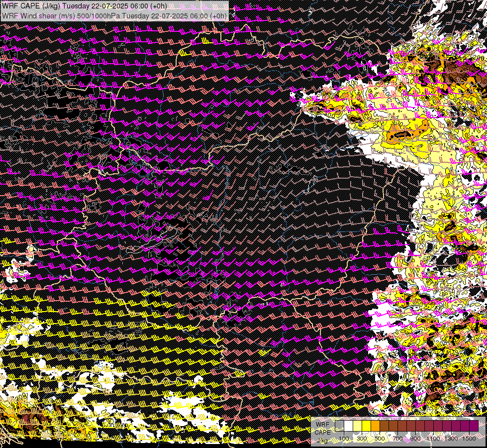Click the orange legend swatch

(x=375, y=426)
